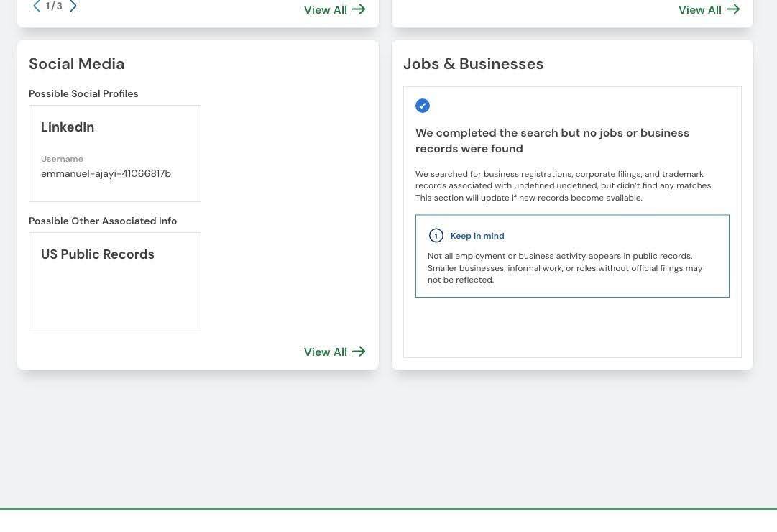Open View All above the Jobs & Businesses card
The width and height of the screenshot is (777, 532).
pos(709,9)
